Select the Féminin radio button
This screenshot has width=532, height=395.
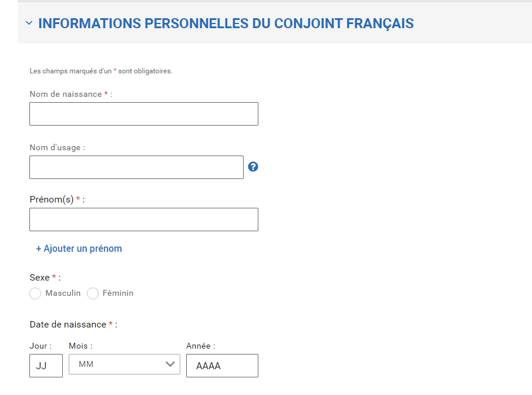[x=93, y=293]
